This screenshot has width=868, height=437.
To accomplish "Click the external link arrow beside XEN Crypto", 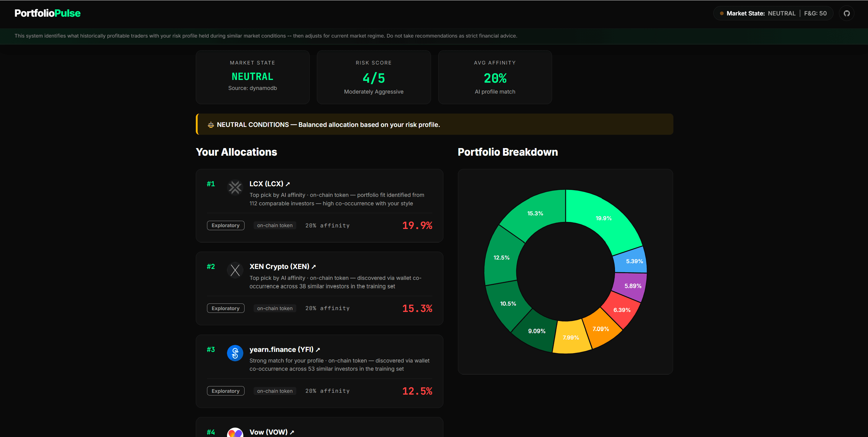I will 314,267.
